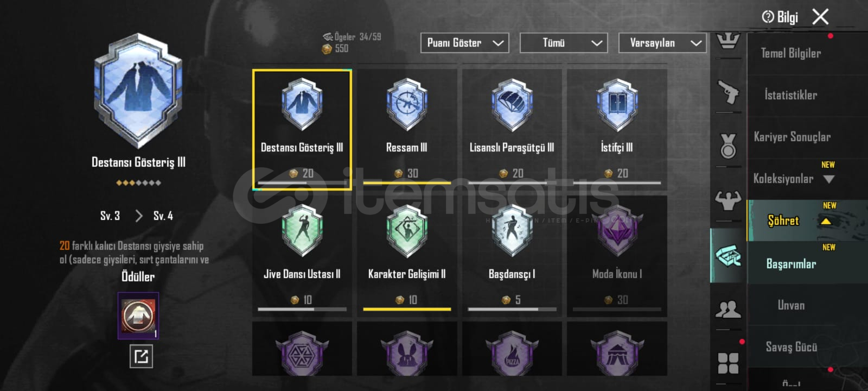Click the reward item under Ödüller

pos(138,316)
